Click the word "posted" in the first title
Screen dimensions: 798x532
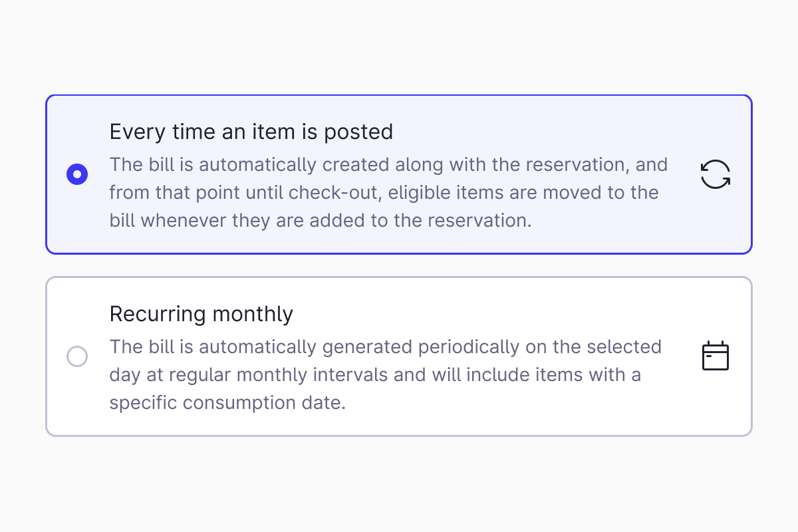pos(358,132)
